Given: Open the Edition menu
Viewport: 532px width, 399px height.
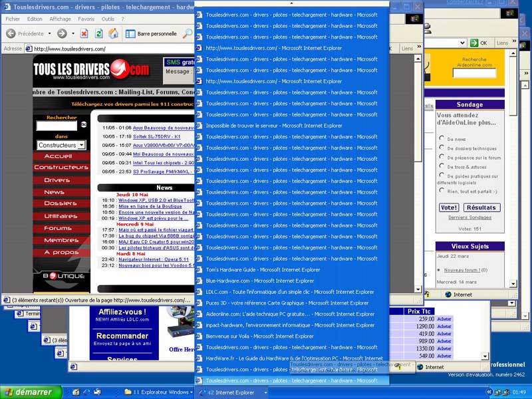Looking at the screenshot, I should [x=35, y=19].
